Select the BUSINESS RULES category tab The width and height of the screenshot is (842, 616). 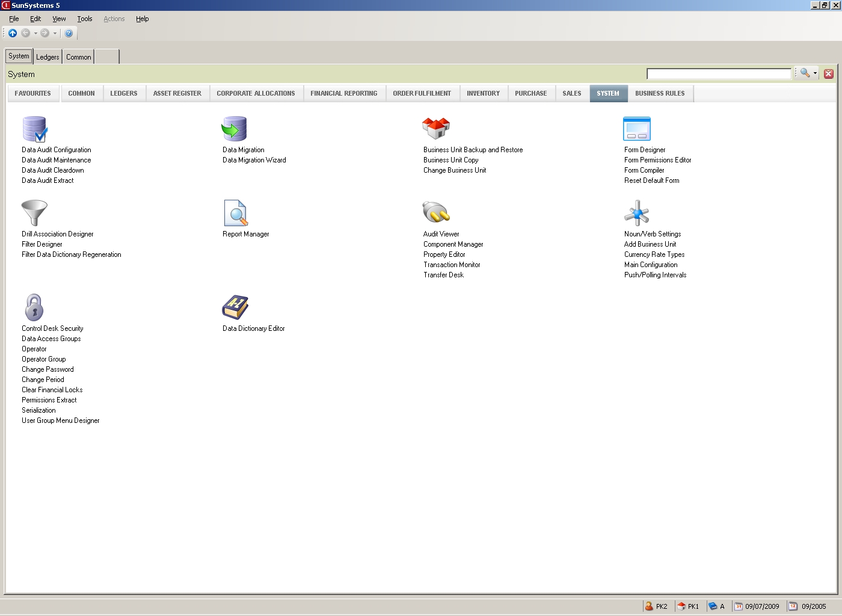[x=660, y=93]
